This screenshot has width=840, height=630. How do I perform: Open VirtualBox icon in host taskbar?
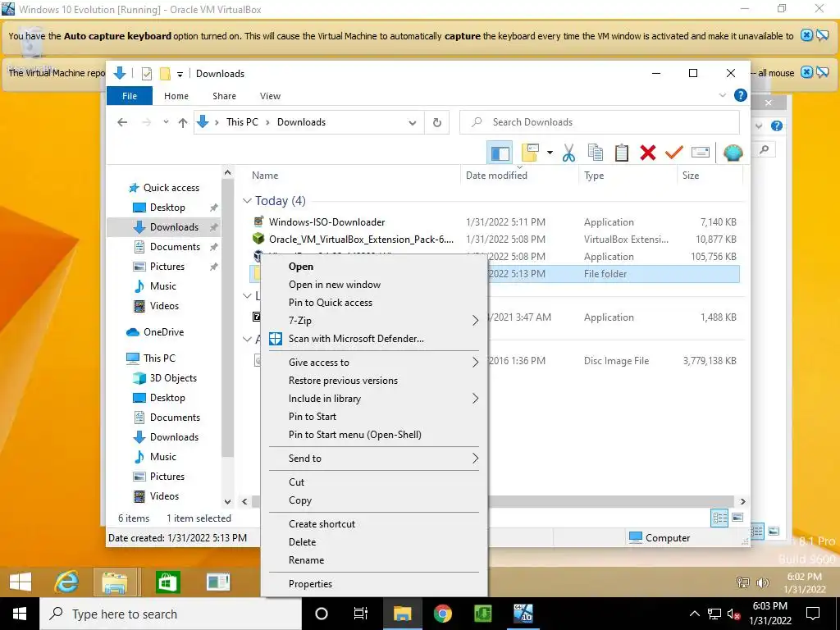[x=523, y=614]
